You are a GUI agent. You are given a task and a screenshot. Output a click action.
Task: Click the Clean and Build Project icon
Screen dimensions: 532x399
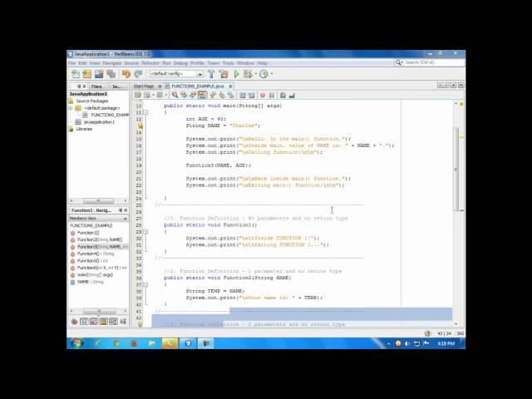click(224, 74)
